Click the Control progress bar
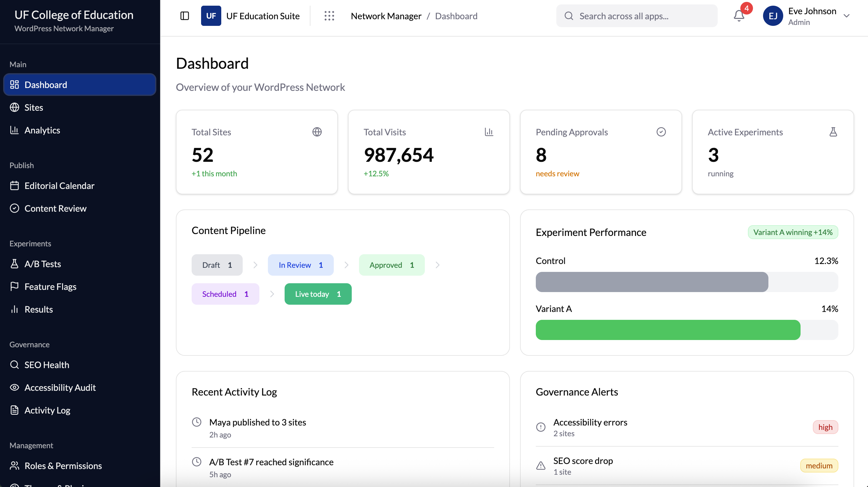The height and width of the screenshot is (487, 868). point(686,282)
